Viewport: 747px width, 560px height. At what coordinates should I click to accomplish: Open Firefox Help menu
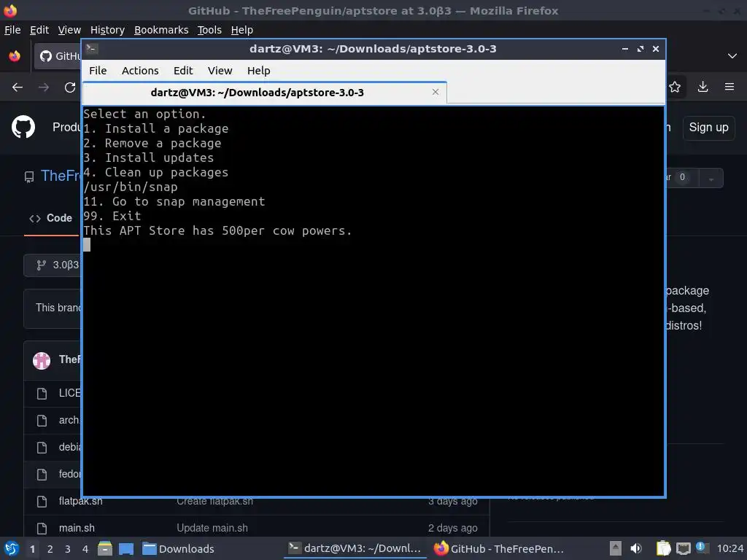(241, 29)
